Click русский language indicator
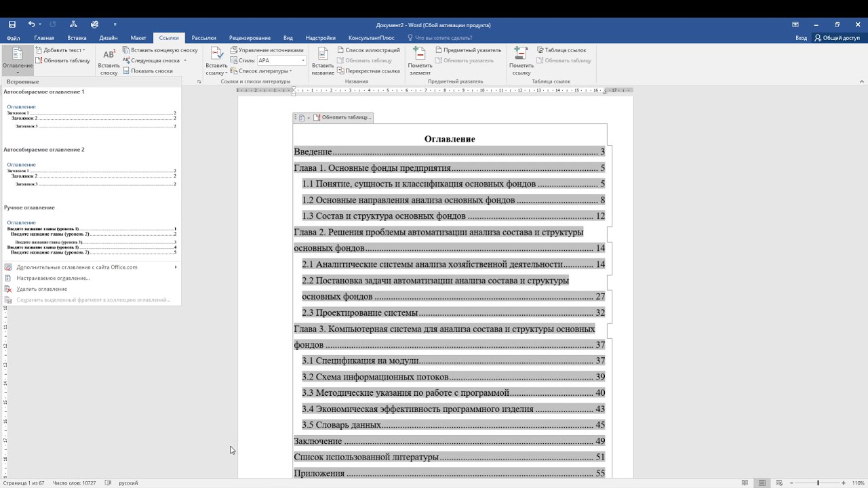 (128, 483)
